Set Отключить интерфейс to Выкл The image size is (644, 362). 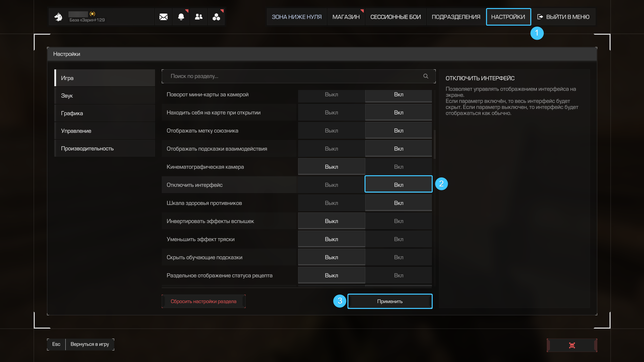331,185
